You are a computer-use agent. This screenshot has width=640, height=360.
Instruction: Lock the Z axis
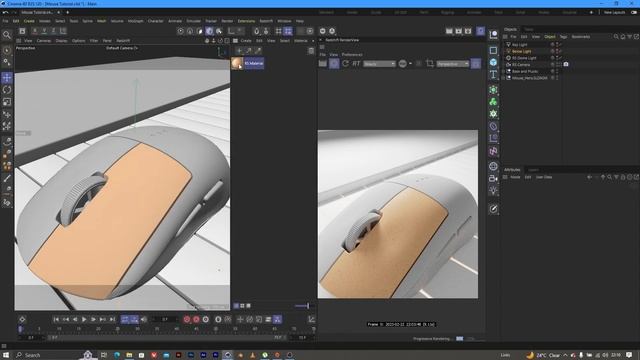click(53, 31)
